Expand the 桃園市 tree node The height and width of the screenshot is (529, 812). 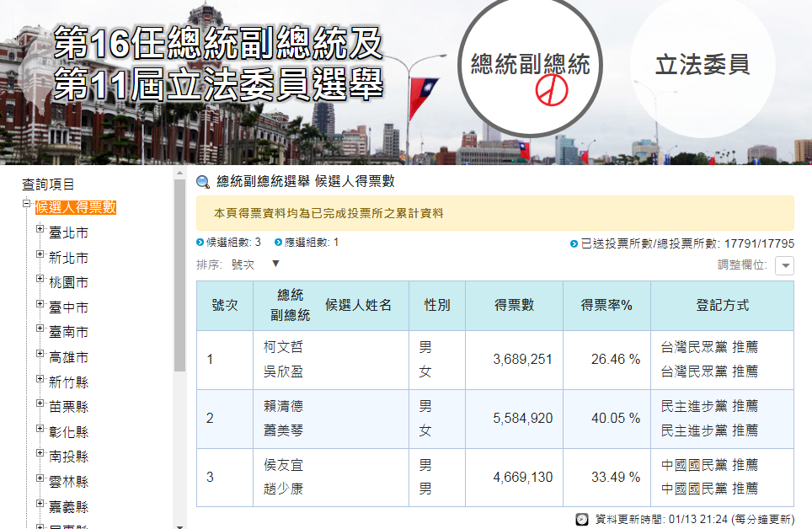(x=40, y=279)
